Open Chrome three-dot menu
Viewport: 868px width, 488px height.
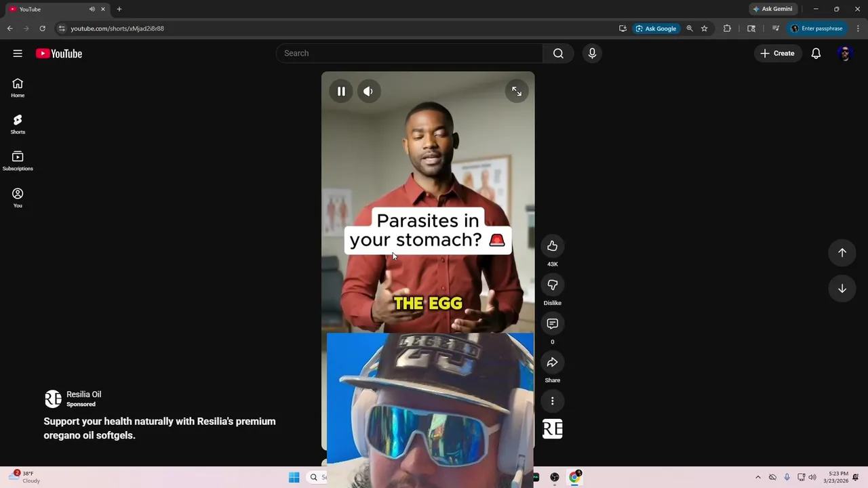[x=857, y=28]
